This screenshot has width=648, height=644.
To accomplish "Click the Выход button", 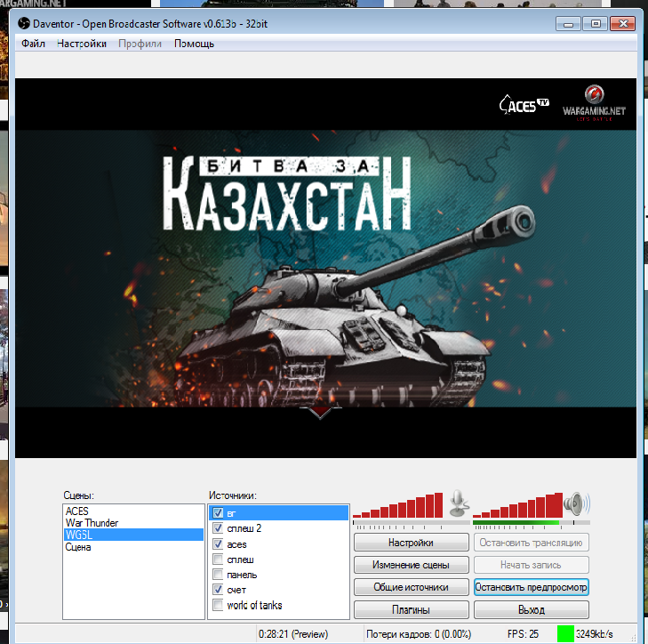I will point(531,609).
